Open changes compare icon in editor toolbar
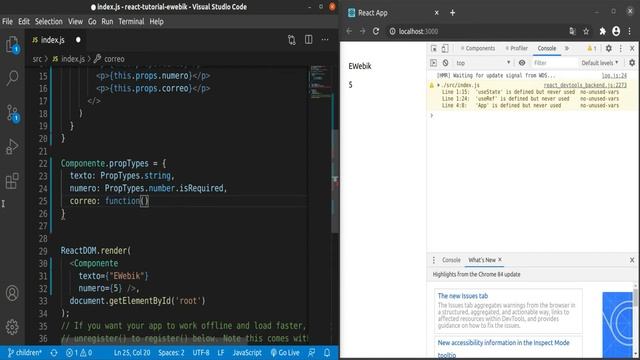 pos(291,40)
